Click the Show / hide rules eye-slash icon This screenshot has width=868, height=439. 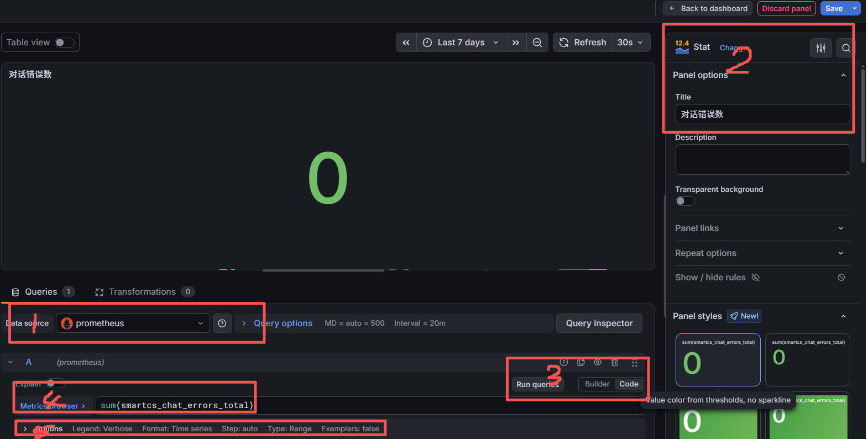(x=756, y=278)
